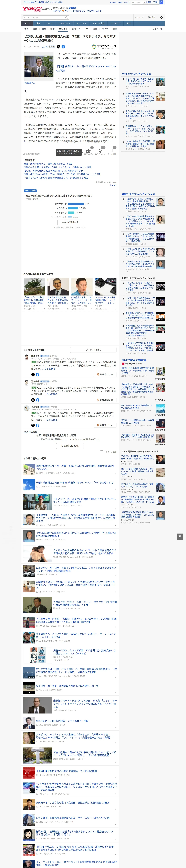Click the keyword search magnifier icon
The image size is (186, 868).
tap(66, 18)
